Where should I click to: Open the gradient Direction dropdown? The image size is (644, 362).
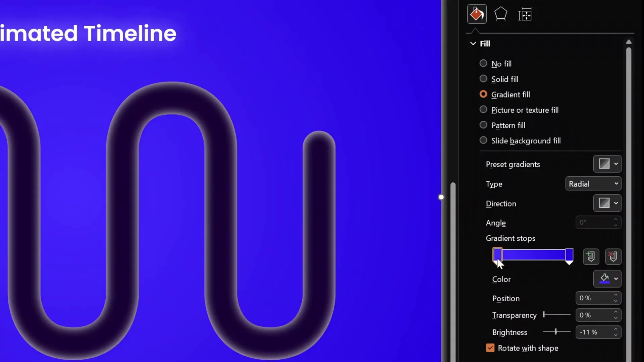coord(607,203)
